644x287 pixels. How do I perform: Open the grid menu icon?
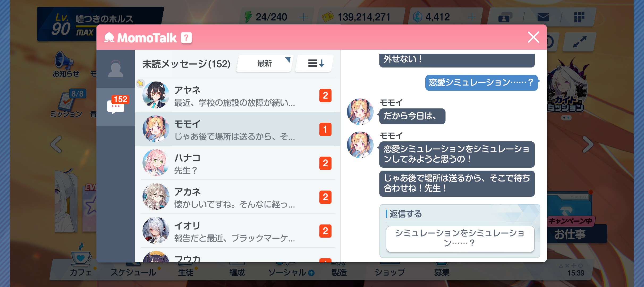pyautogui.click(x=579, y=17)
